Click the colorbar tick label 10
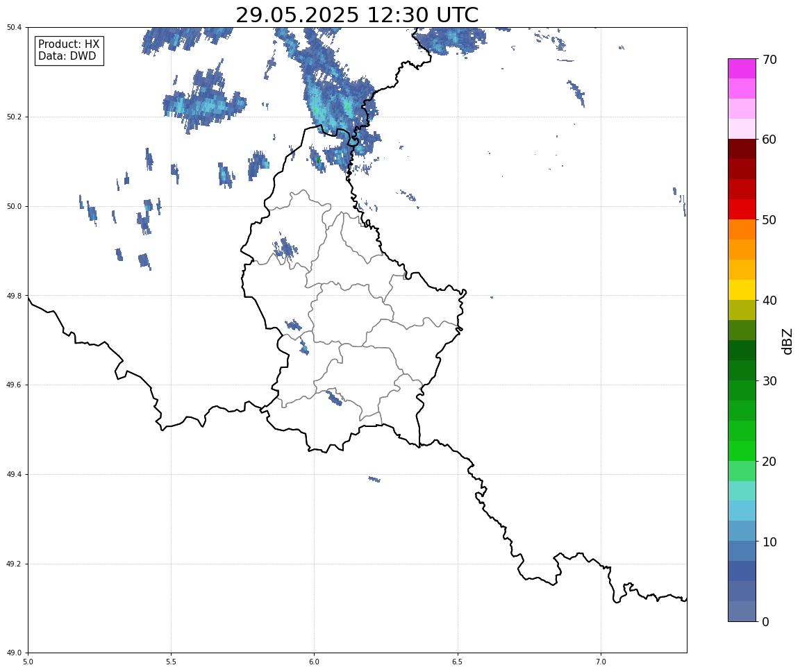Viewport: 800px width, 672px height. point(769,541)
